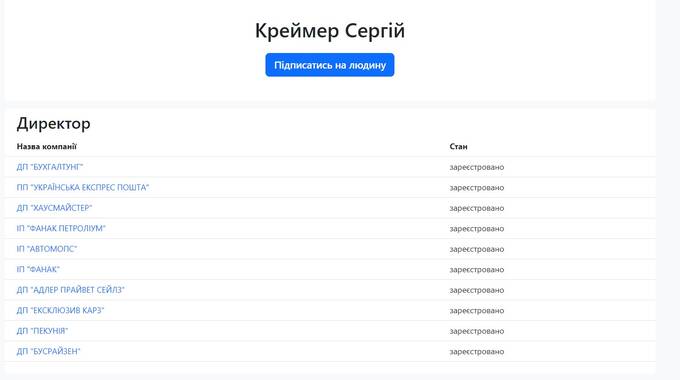This screenshot has height=380, width=680.
Task: Open ІП "ФАНАК" company link
Action: tap(38, 269)
